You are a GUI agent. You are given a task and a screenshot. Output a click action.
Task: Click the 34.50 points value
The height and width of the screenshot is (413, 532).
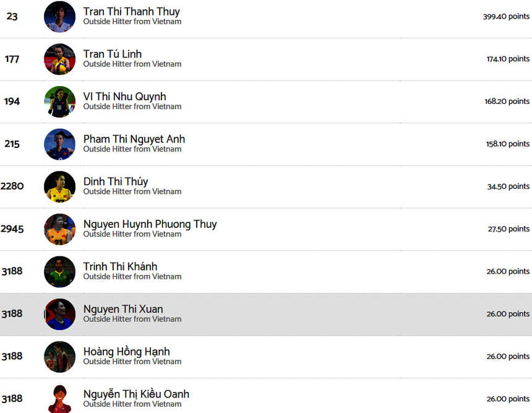[x=508, y=186]
